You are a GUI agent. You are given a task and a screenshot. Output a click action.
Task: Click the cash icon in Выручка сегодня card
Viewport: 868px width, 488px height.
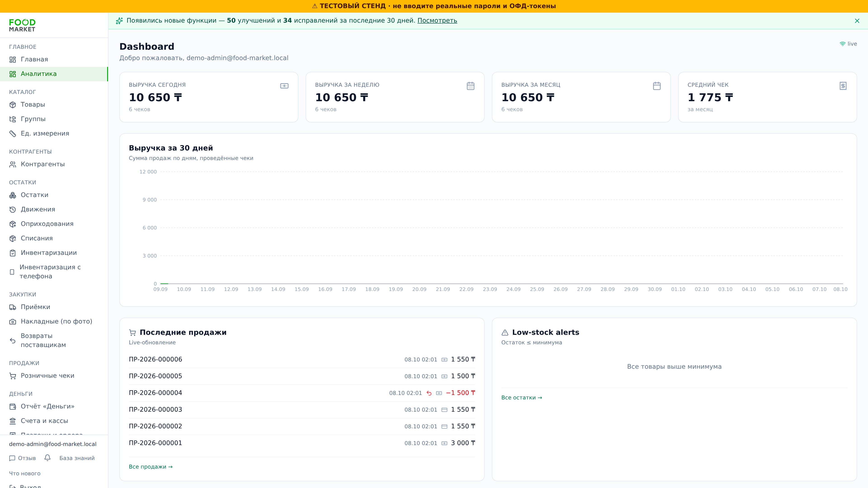pos(284,86)
